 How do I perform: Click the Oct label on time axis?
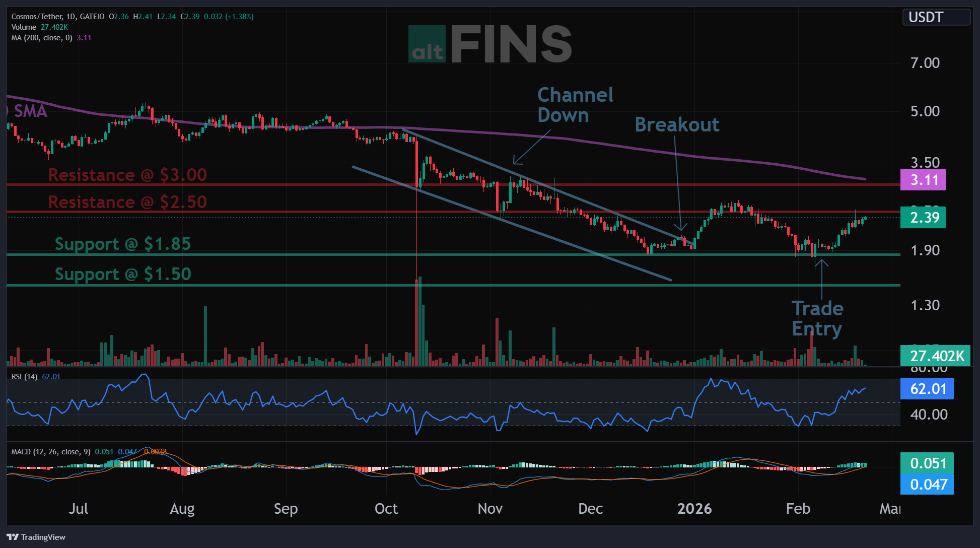[386, 509]
